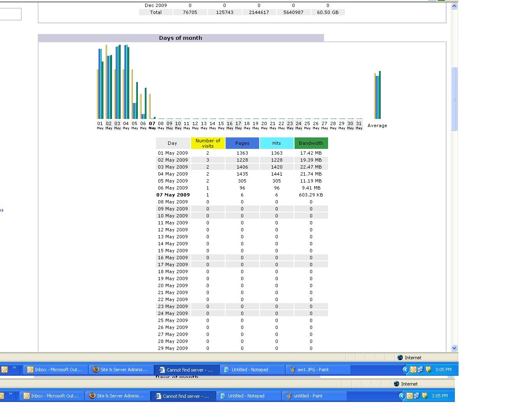Activate the untitled - Paint taskbar button
This screenshot has height=420, width=525.
[x=314, y=396]
